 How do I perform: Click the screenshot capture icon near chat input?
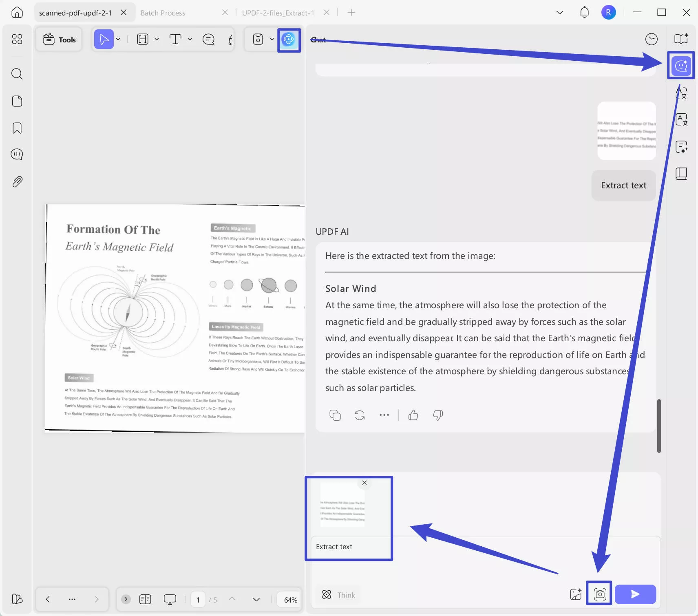(598, 594)
